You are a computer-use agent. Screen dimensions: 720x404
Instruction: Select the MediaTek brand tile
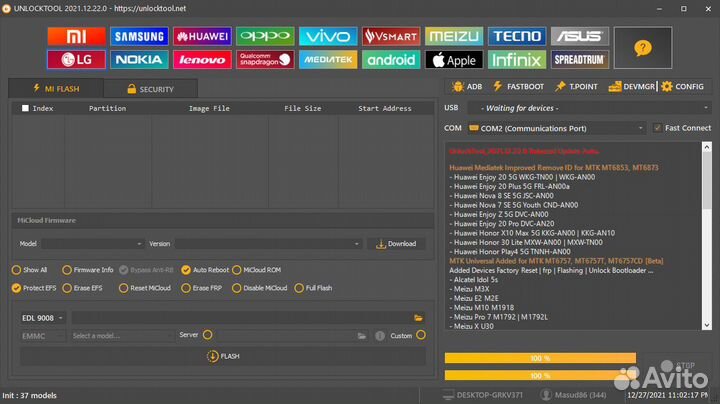pyautogui.click(x=328, y=59)
